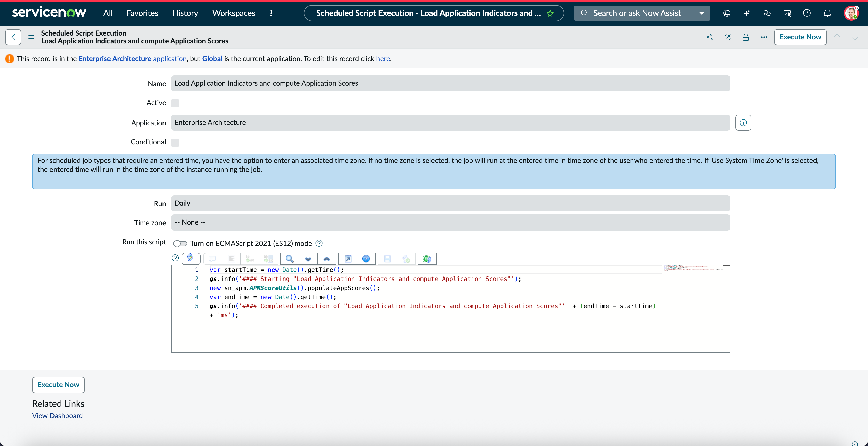Click the back arrow button
The width and height of the screenshot is (868, 446).
tap(13, 37)
